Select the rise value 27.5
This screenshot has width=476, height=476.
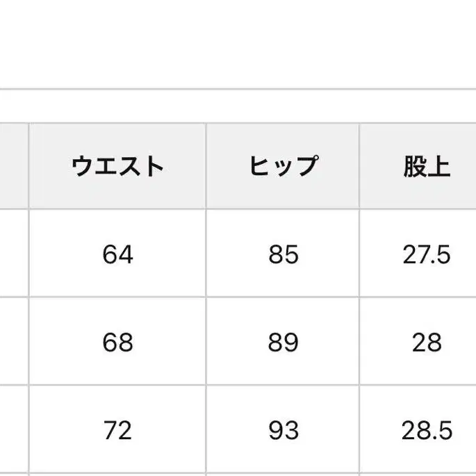(x=427, y=254)
